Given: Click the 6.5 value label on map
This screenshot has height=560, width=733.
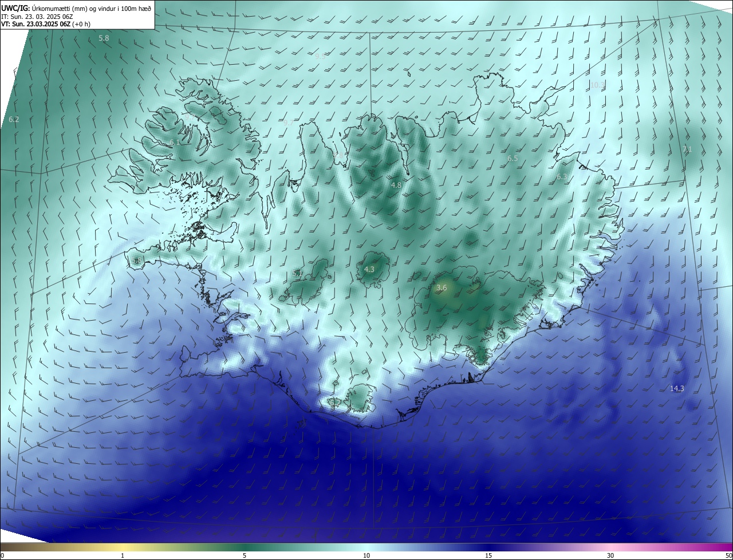Looking at the screenshot, I should coord(513,159).
